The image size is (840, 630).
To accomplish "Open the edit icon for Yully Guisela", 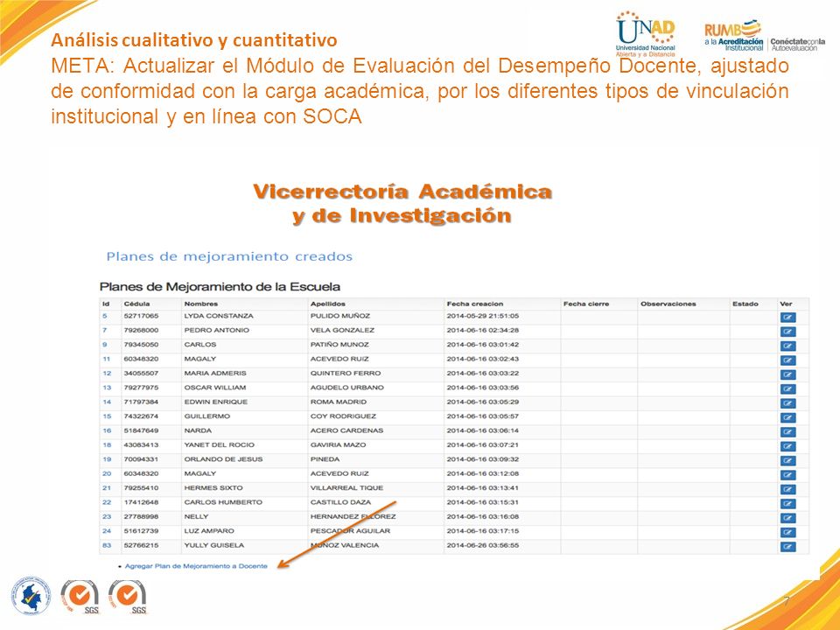I will pos(787,547).
